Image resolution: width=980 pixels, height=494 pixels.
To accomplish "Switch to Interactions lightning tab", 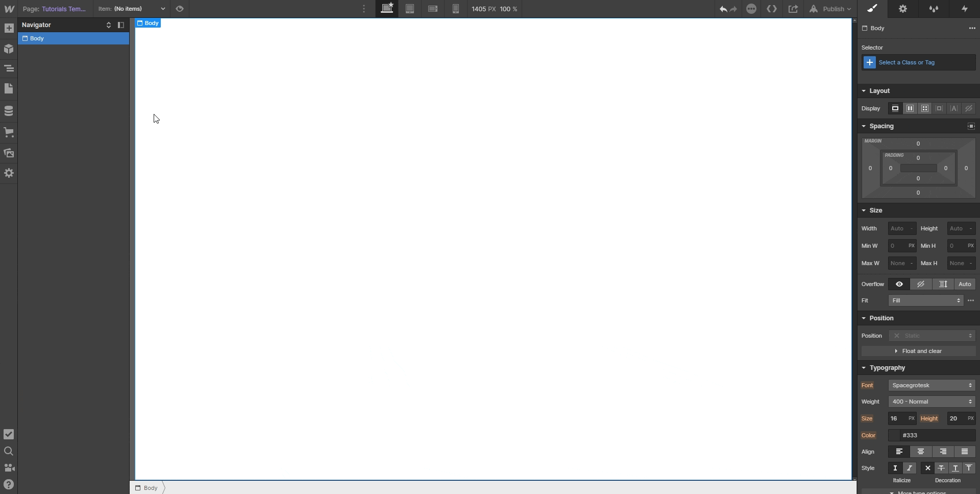I will 965,9.
